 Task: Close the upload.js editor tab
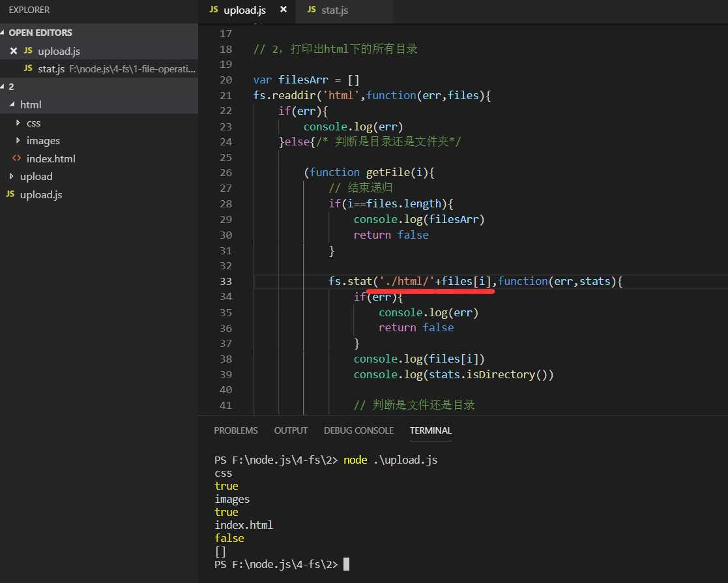click(284, 9)
